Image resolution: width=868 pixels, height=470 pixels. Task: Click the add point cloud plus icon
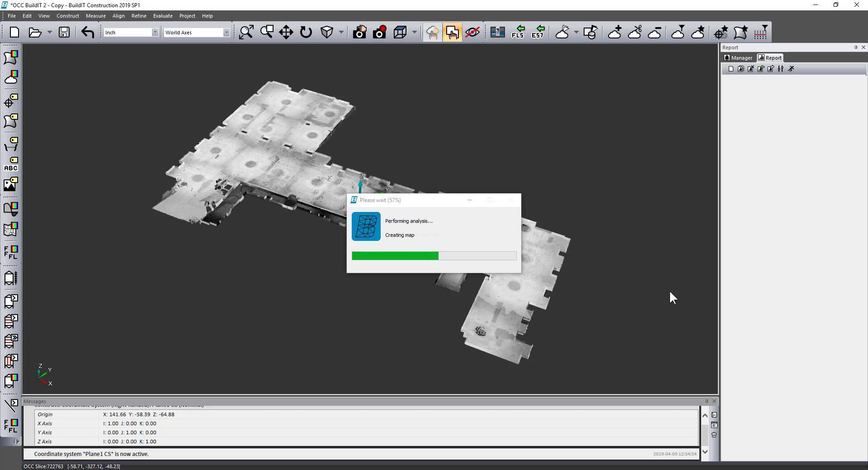615,32
